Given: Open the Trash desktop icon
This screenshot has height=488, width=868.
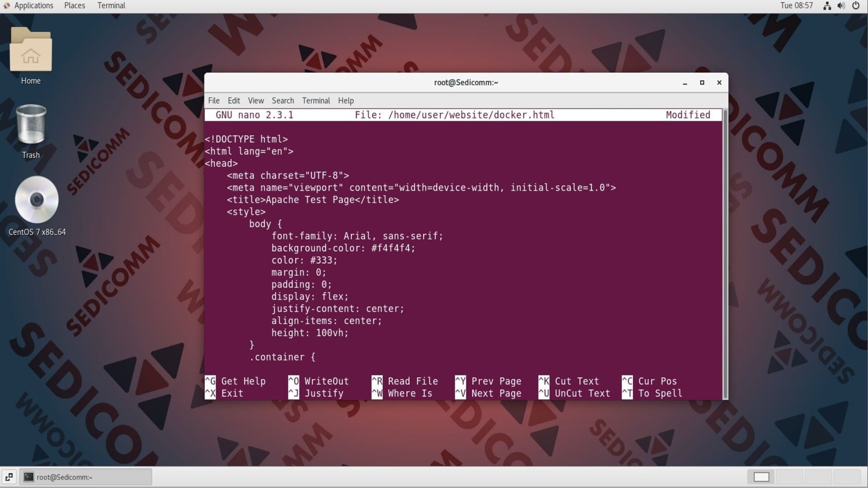Looking at the screenshot, I should click(x=31, y=125).
